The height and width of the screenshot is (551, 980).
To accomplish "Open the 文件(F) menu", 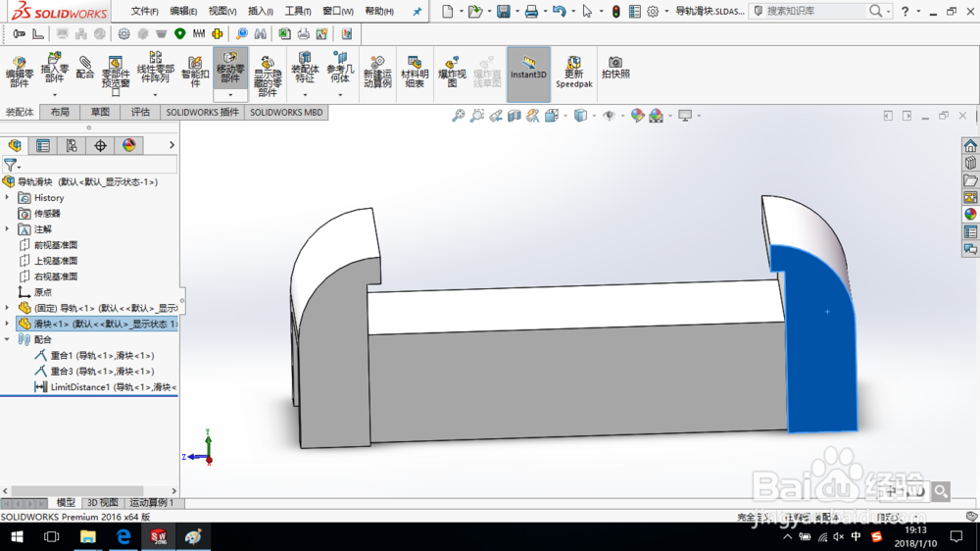I will 144,11.
